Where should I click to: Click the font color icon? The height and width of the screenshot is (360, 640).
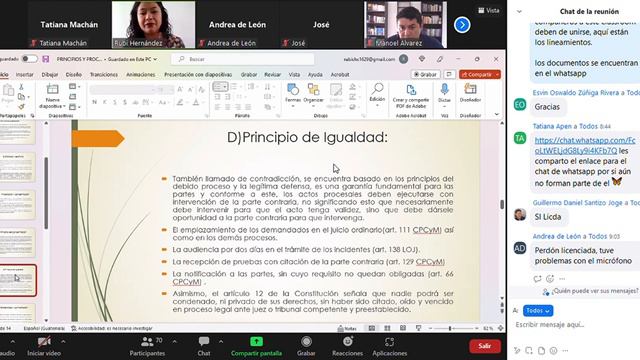point(196,102)
